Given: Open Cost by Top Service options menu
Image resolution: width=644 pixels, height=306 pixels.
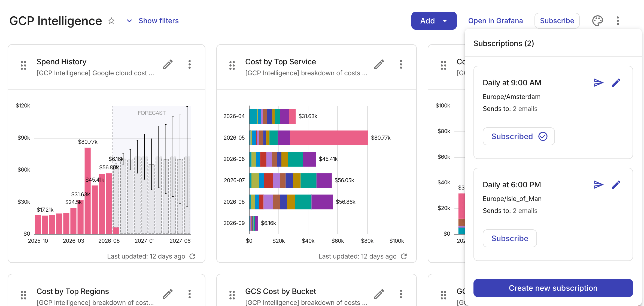Looking at the screenshot, I should (x=401, y=64).
